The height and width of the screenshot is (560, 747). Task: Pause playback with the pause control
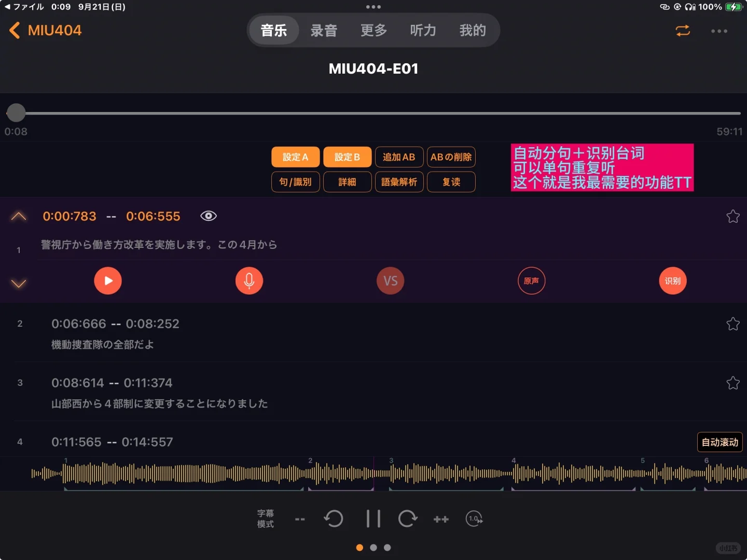(373, 519)
